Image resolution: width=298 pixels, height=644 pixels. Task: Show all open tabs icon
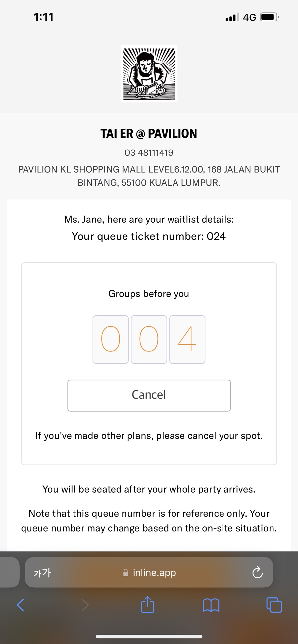(x=274, y=605)
